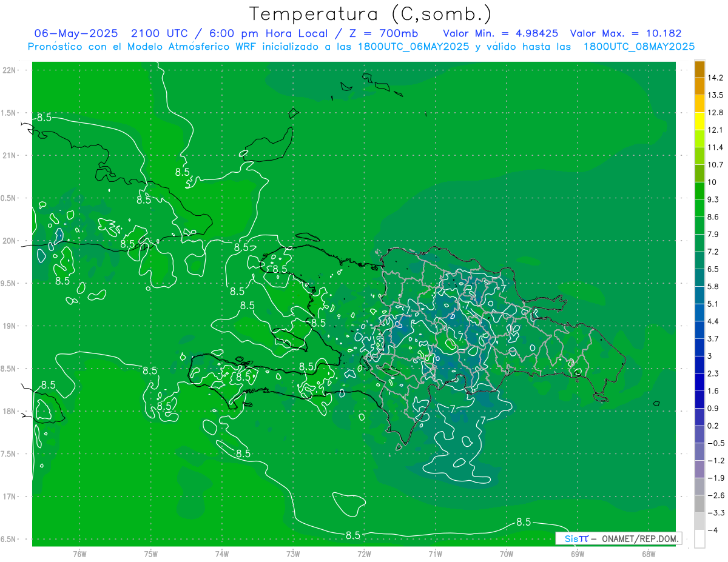Click the 'Temperatura (C,somb.)' chart title
This screenshot has height=562, width=728.
(x=371, y=14)
